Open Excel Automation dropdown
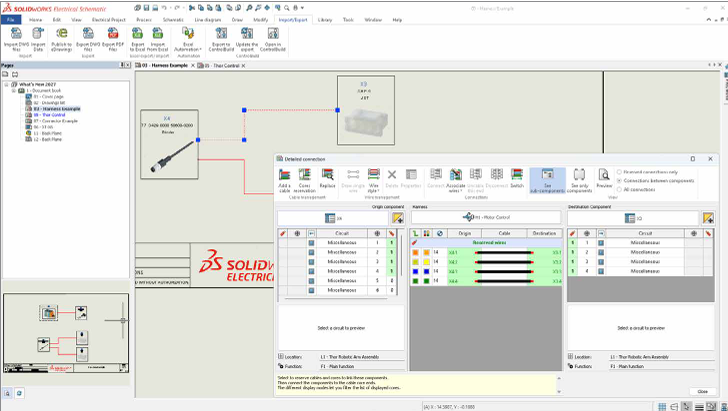 coord(188,39)
